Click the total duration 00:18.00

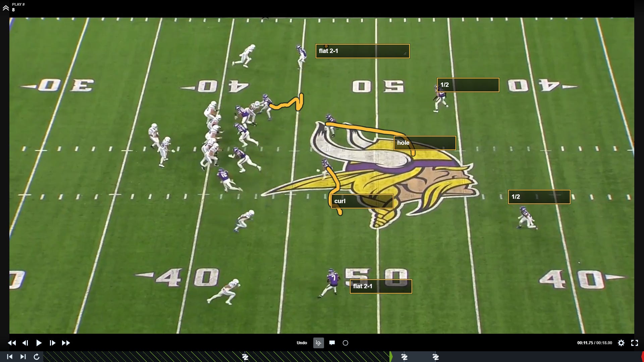click(604, 343)
